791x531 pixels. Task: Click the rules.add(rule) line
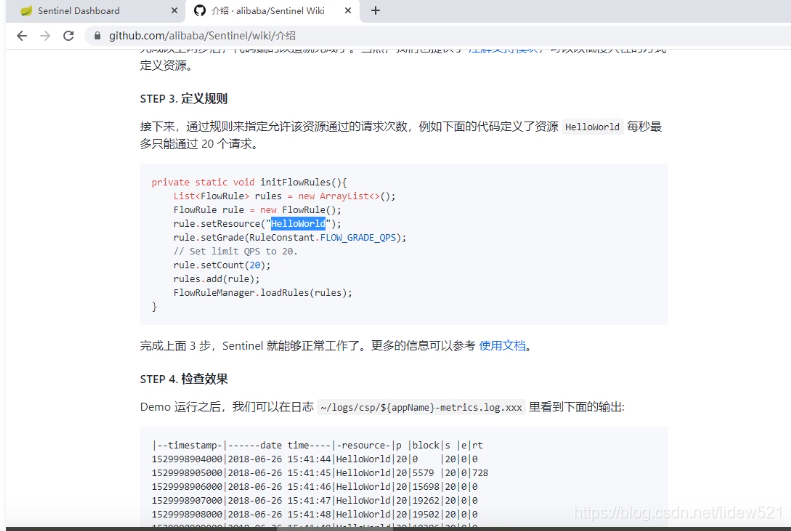pos(216,279)
